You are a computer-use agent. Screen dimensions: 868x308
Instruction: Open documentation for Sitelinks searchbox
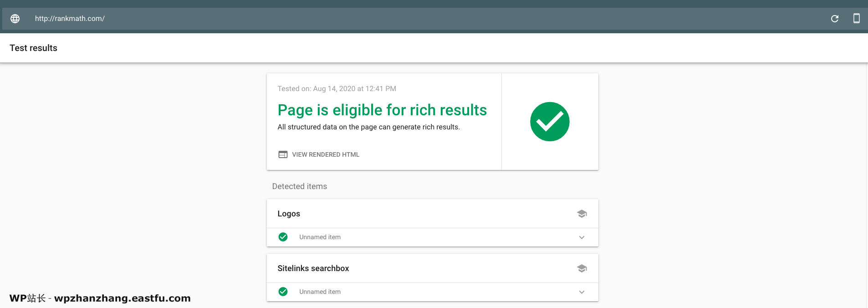(582, 268)
